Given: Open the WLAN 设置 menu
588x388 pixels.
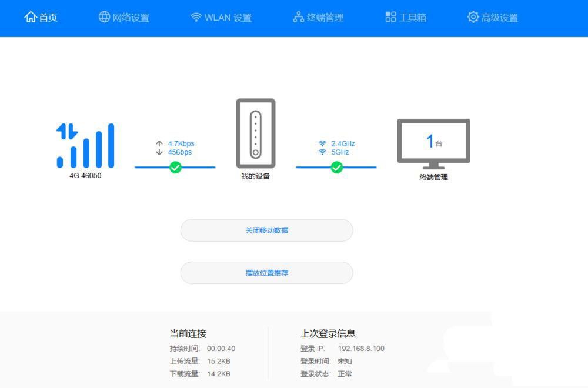Looking at the screenshot, I should [x=221, y=17].
